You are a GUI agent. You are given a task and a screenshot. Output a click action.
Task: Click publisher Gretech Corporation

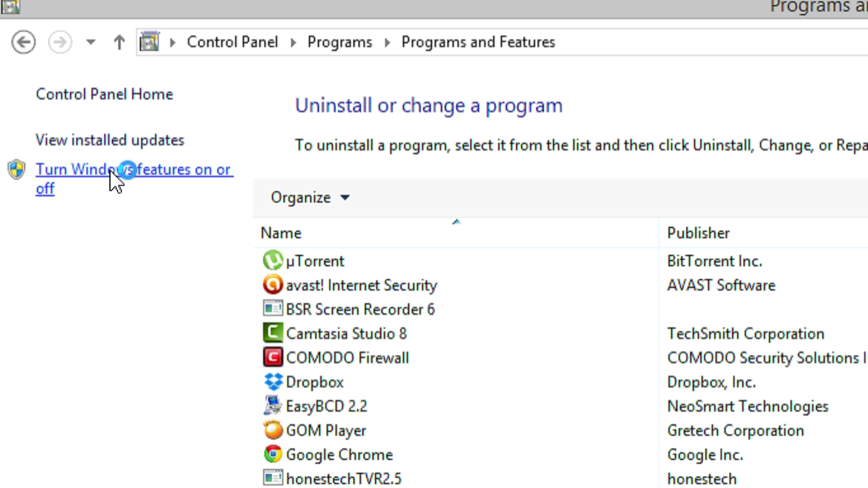pos(736,430)
